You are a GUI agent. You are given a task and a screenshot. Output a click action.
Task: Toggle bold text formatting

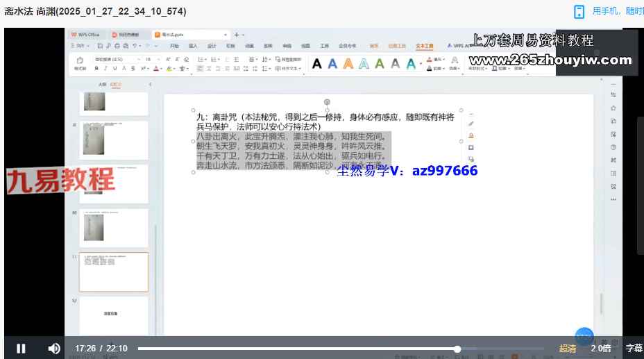(x=96, y=69)
